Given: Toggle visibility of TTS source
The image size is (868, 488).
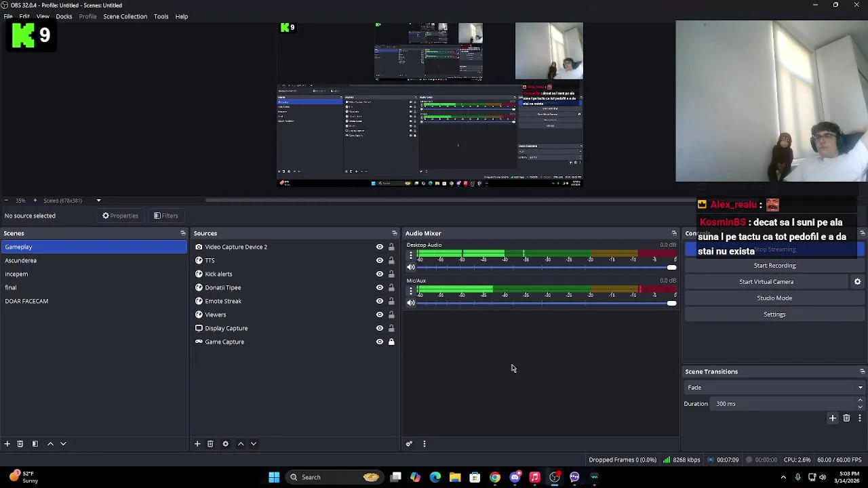Looking at the screenshot, I should [x=380, y=260].
